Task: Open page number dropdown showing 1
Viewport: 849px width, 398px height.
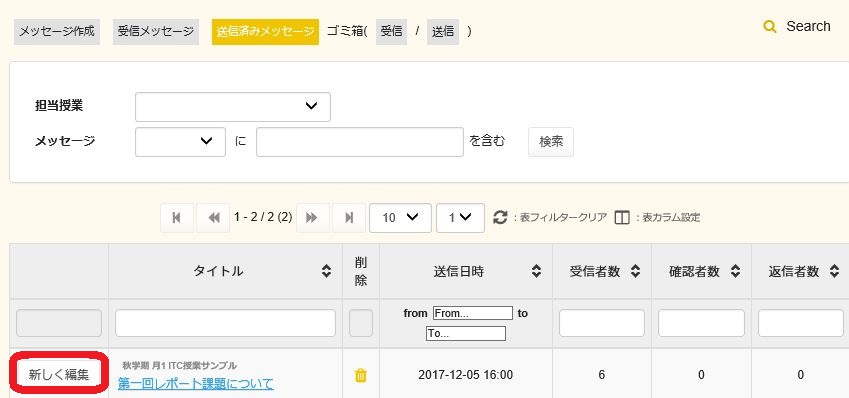Action: 460,218
